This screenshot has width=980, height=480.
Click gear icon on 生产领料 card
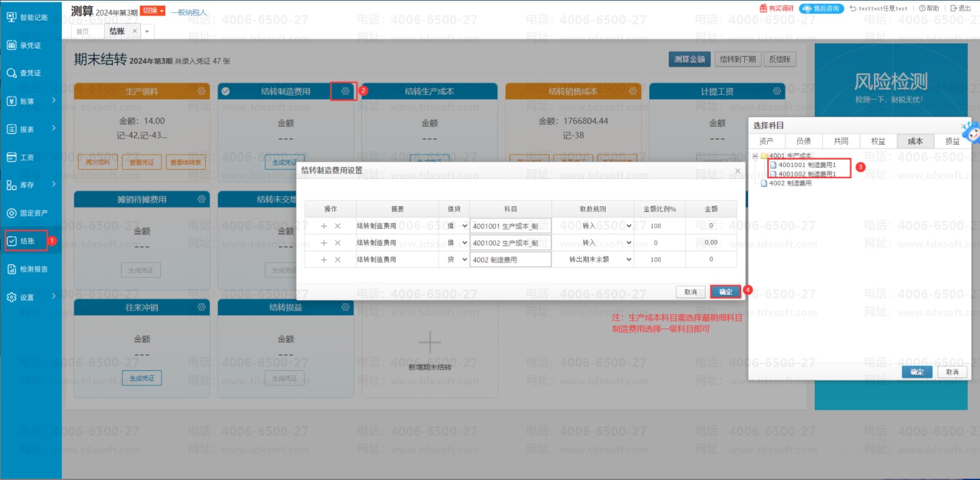tap(201, 91)
